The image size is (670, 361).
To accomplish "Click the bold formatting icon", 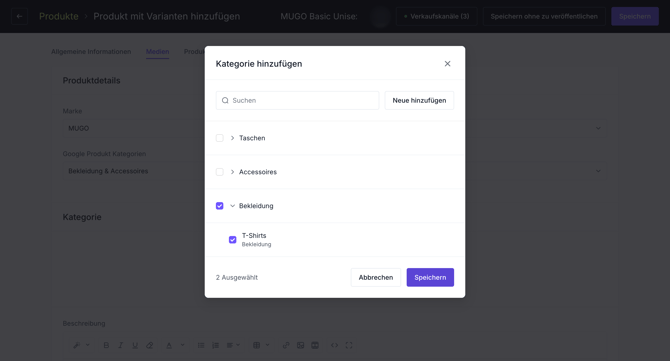I will click(x=106, y=345).
